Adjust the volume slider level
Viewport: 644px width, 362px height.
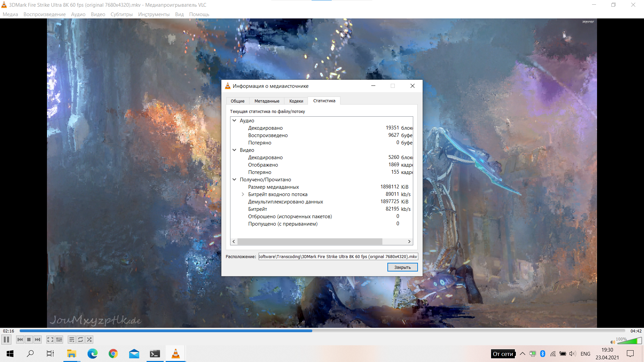(x=629, y=341)
